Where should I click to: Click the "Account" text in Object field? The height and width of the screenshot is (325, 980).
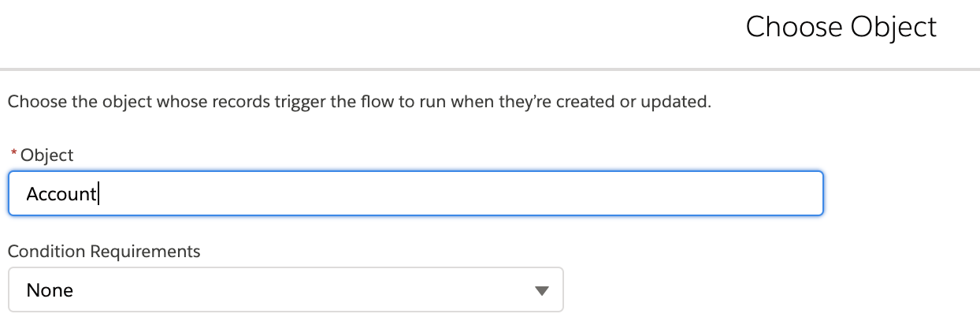[61, 194]
